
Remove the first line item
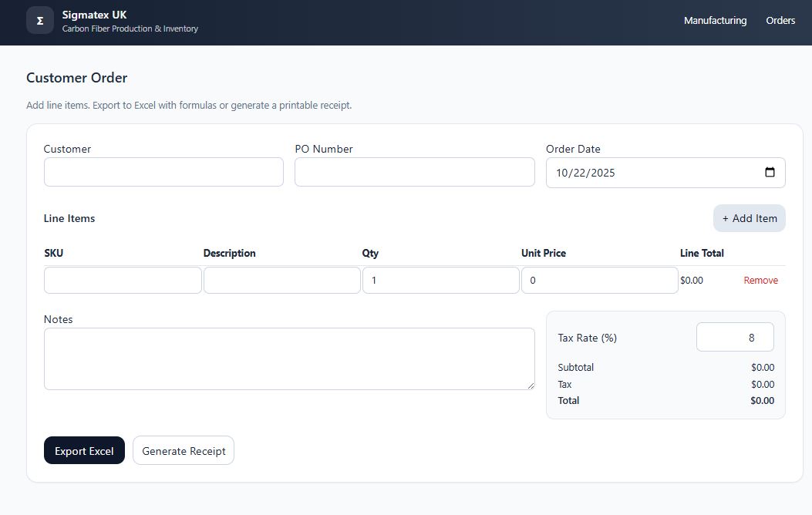tap(761, 280)
